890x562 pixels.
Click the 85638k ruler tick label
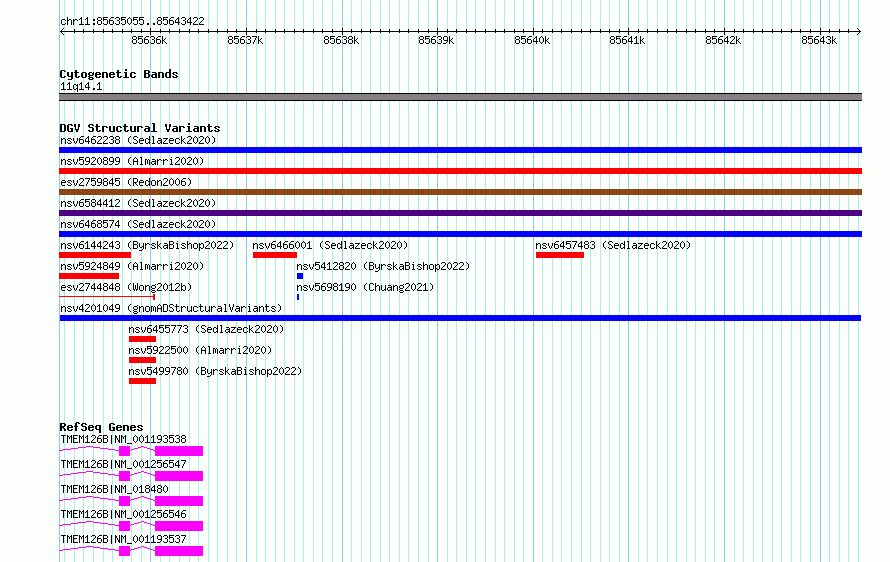[x=341, y=40]
